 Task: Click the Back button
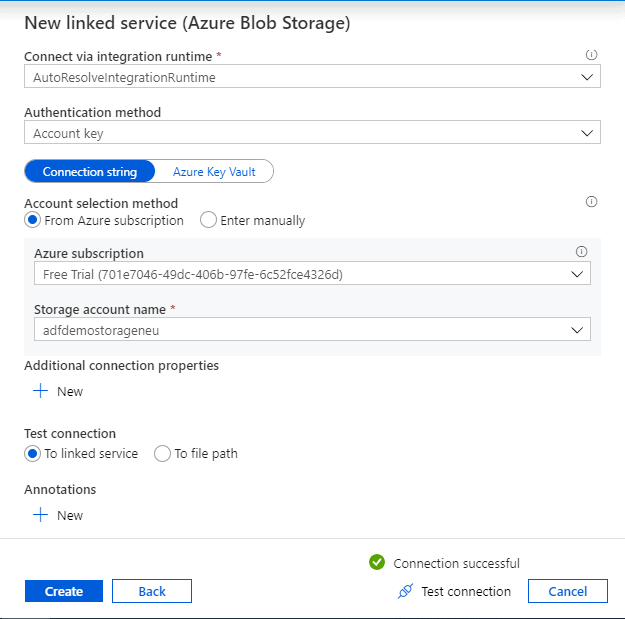click(152, 591)
